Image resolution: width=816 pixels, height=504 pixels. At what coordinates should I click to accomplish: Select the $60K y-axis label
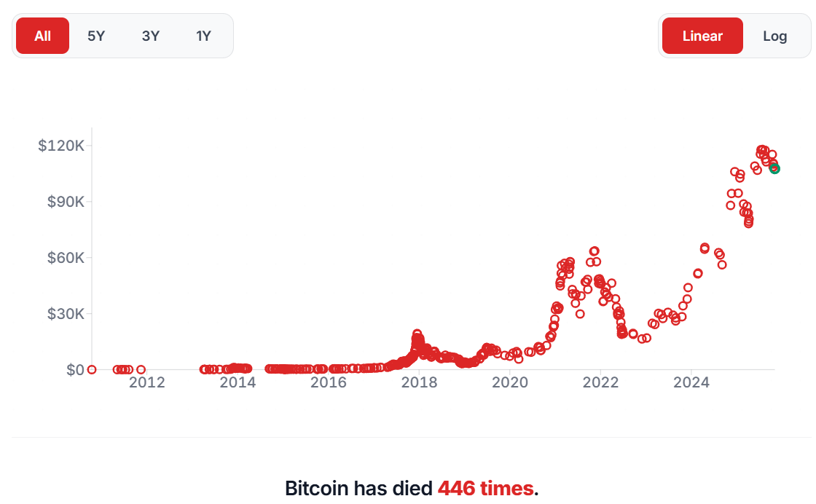click(64, 258)
